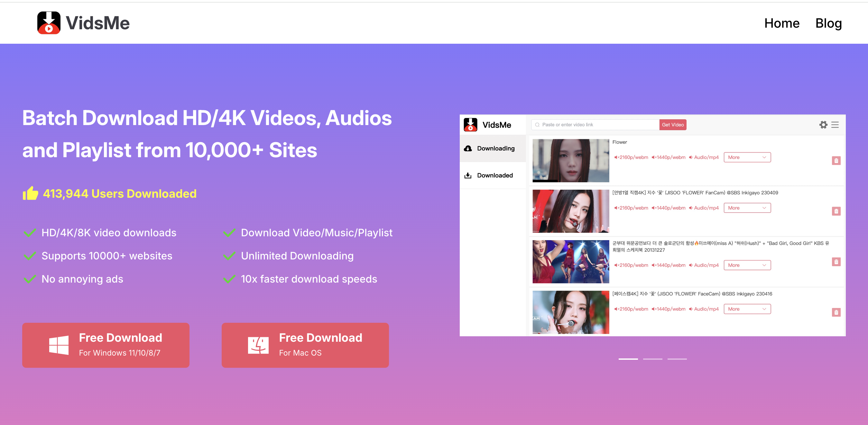Viewport: 868px width, 425px height.
Task: Click the Paste or enter video link field
Action: [596, 125]
